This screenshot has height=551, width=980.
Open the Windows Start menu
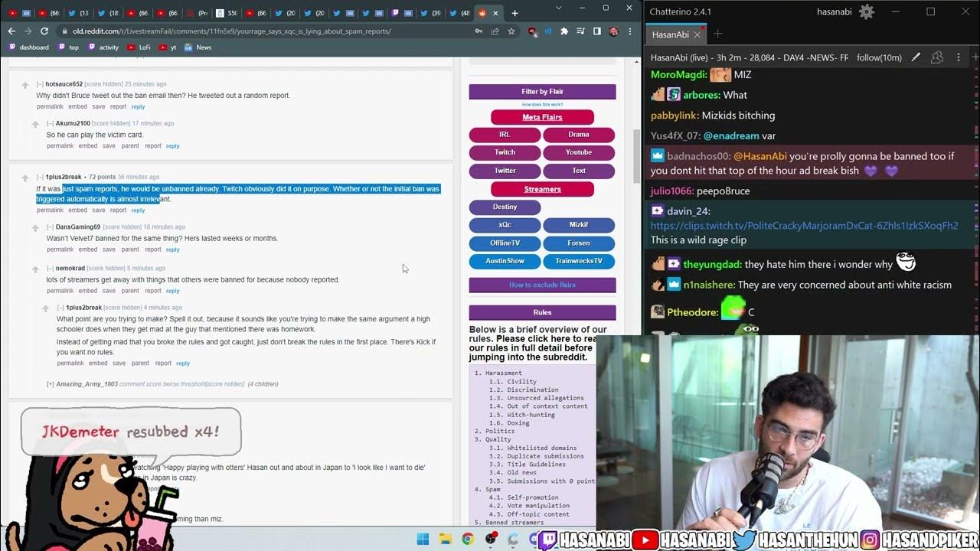coord(423,539)
